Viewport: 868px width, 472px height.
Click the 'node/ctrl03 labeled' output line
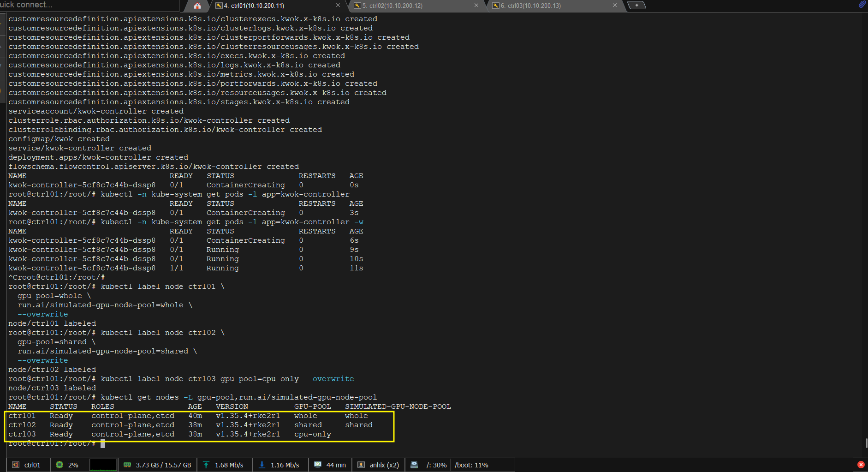coord(52,388)
